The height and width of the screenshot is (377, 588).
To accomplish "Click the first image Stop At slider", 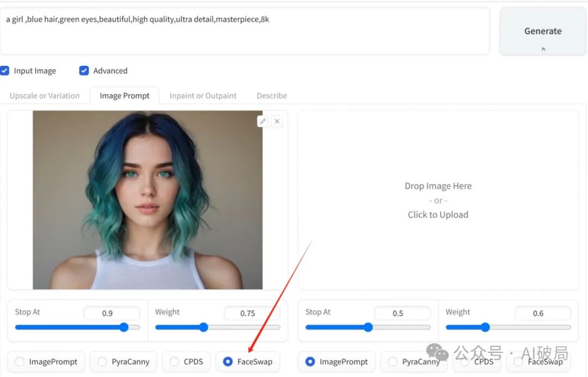I will pyautogui.click(x=78, y=327).
